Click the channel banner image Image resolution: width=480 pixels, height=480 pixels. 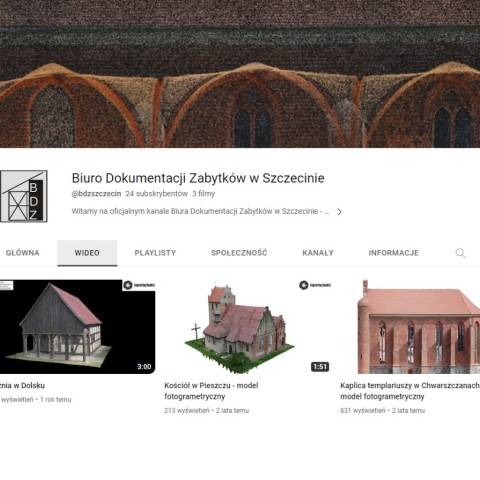(240, 74)
